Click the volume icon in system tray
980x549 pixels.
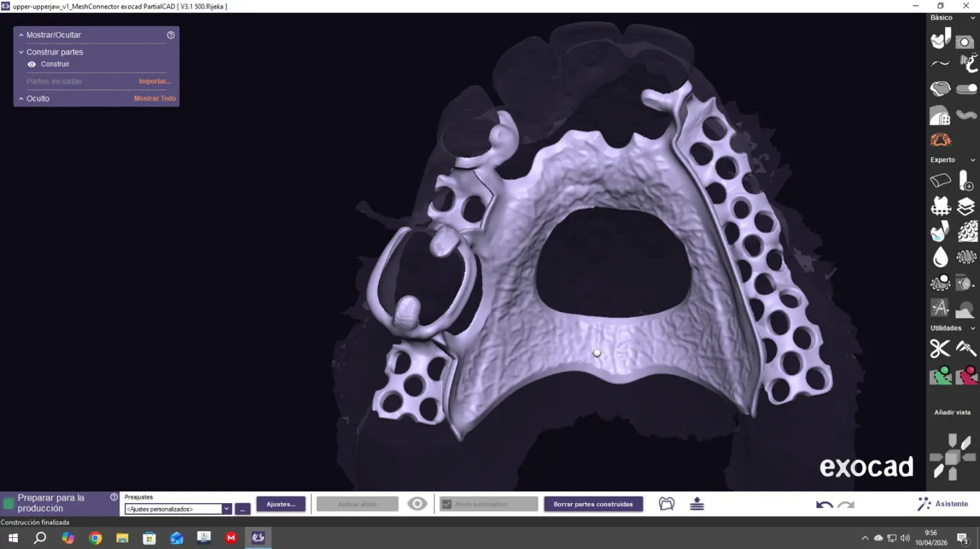(x=905, y=538)
